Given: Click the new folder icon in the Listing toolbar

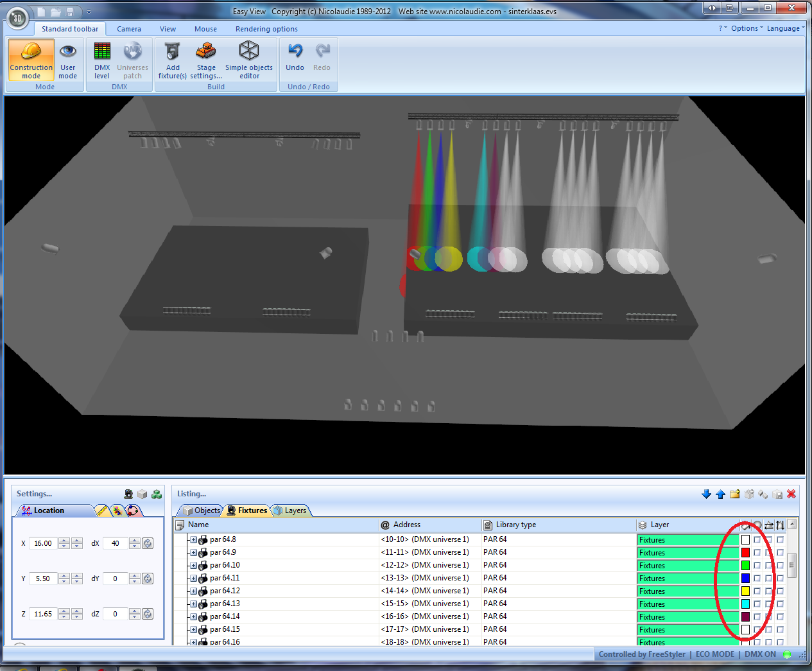Looking at the screenshot, I should (734, 494).
